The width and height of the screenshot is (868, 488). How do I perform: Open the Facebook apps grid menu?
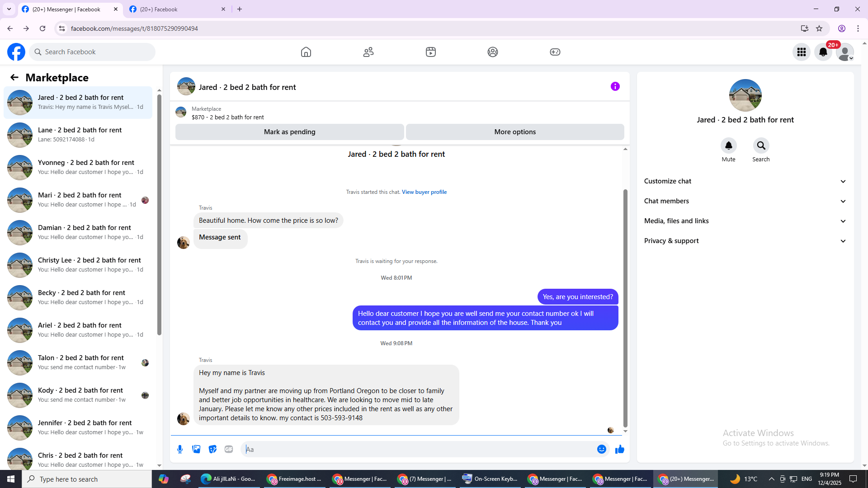pos(802,52)
